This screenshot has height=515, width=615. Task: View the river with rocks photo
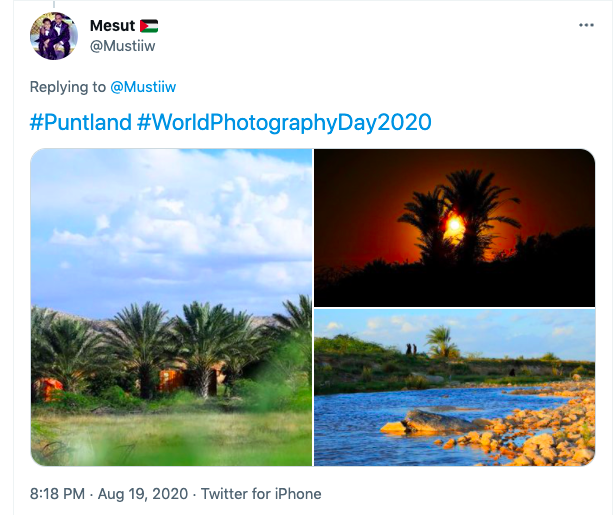pyautogui.click(x=455, y=388)
